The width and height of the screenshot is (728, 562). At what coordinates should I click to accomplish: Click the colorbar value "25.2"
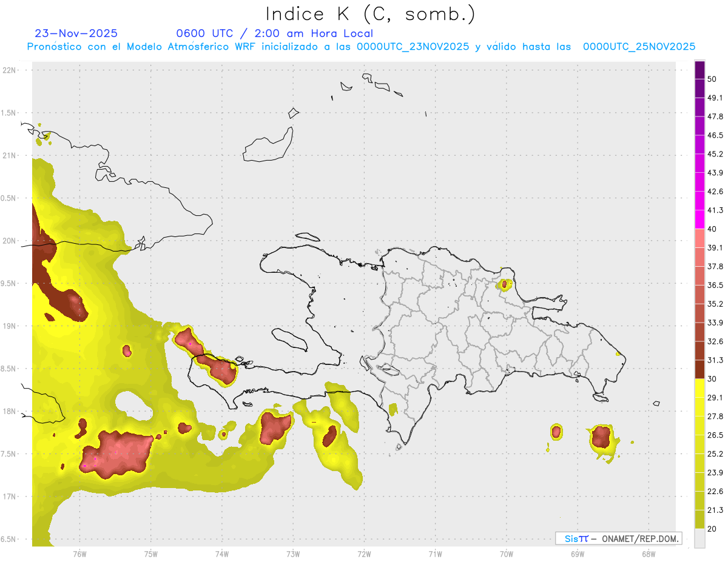click(x=715, y=453)
